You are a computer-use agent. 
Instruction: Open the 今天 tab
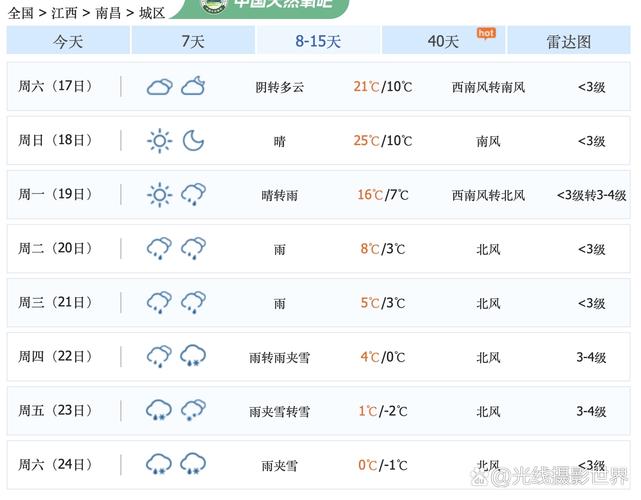pyautogui.click(x=68, y=40)
